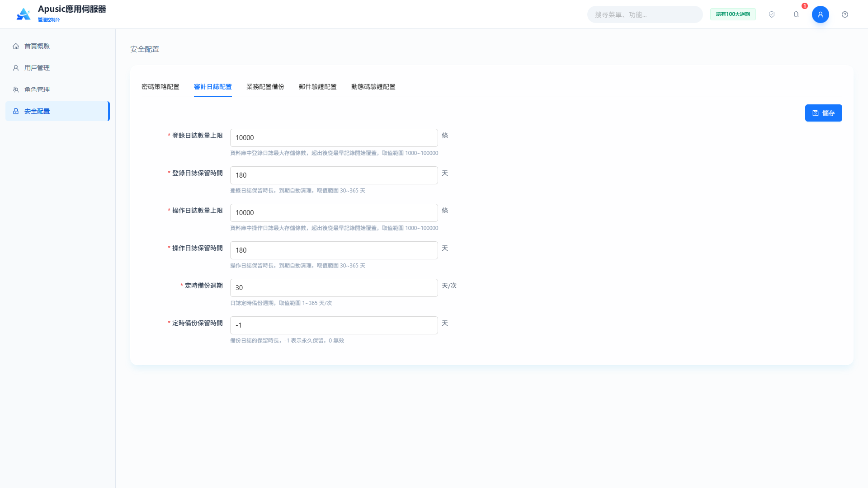Click the hint text mentioning -1 表示永久保留
This screenshot has height=488, width=868.
tap(287, 341)
